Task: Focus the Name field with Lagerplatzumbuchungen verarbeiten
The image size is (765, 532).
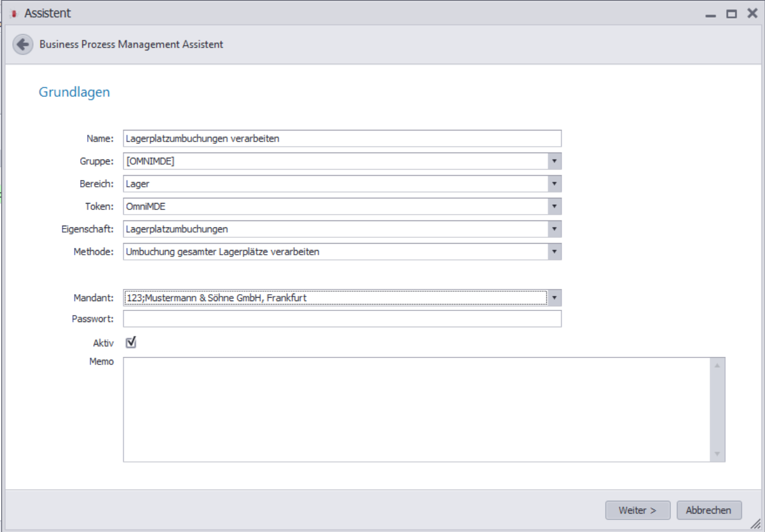Action: [x=342, y=139]
